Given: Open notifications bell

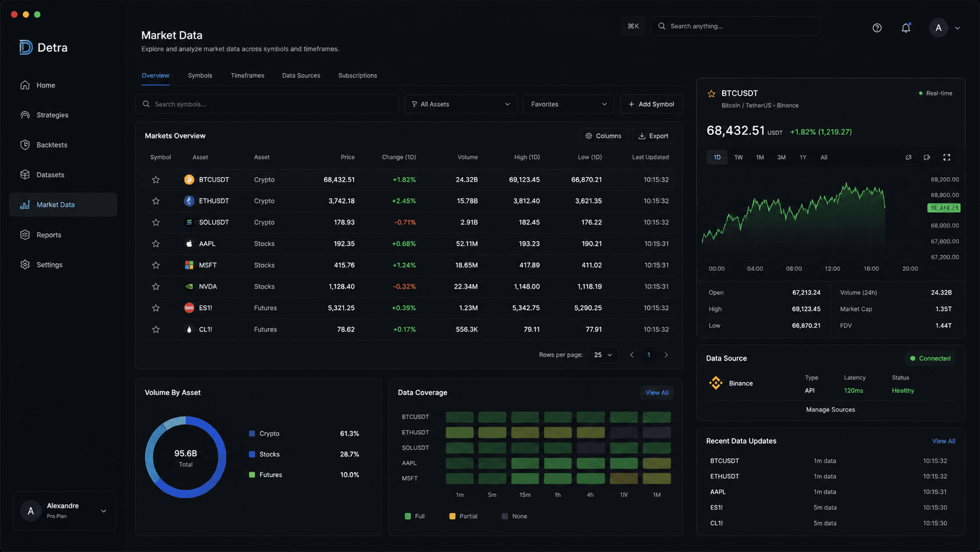Looking at the screenshot, I should [x=906, y=28].
